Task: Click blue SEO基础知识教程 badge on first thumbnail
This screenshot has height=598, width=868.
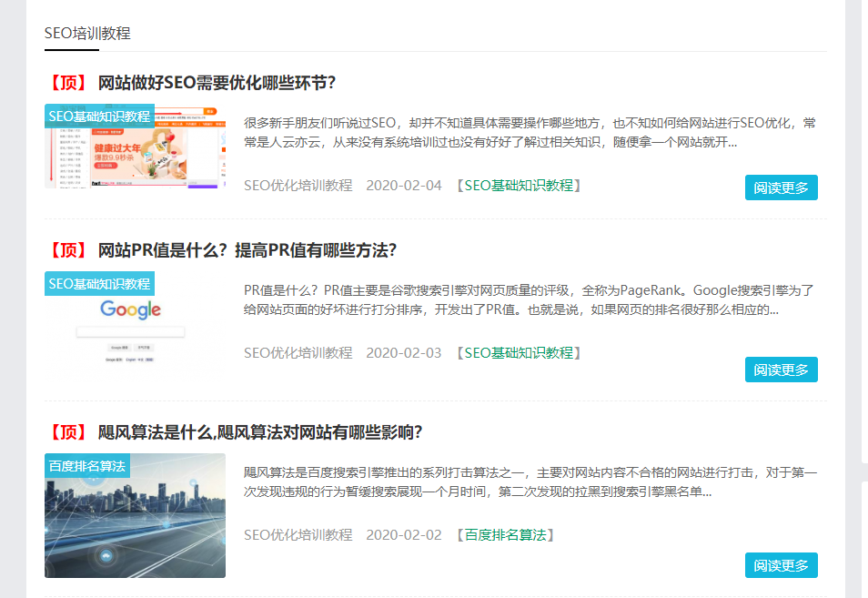Action: pos(99,117)
